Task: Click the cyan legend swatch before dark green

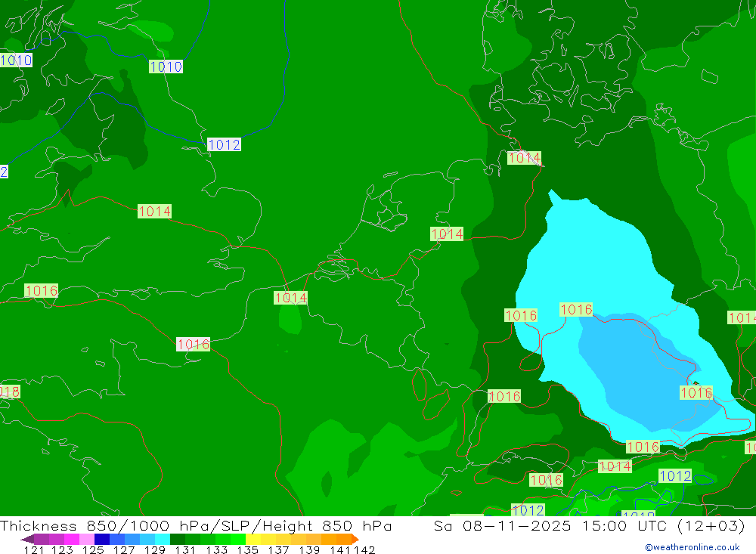Action: 163,539
